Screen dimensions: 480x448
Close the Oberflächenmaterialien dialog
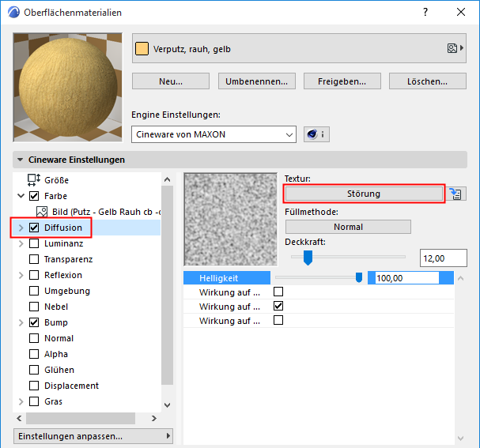point(461,12)
